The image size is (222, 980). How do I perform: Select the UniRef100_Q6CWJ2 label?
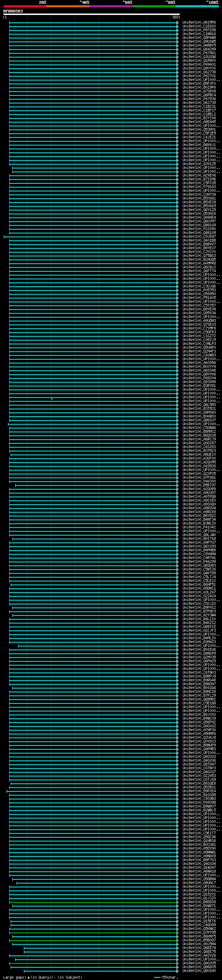pos(199,267)
